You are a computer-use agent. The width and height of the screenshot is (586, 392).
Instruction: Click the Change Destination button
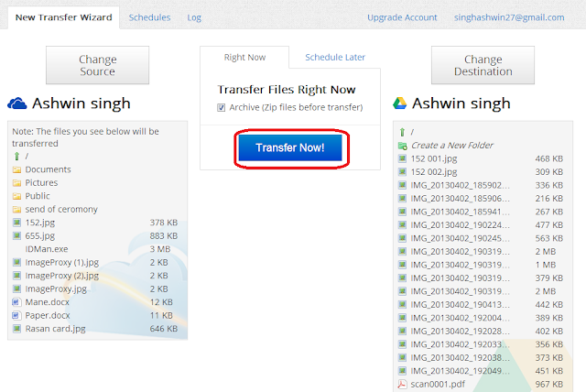(x=483, y=65)
